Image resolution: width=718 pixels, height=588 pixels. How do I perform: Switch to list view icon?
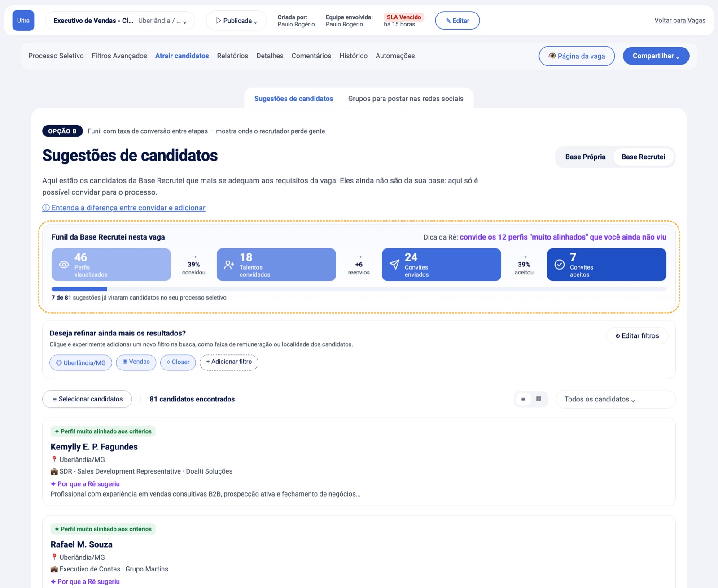coord(523,399)
